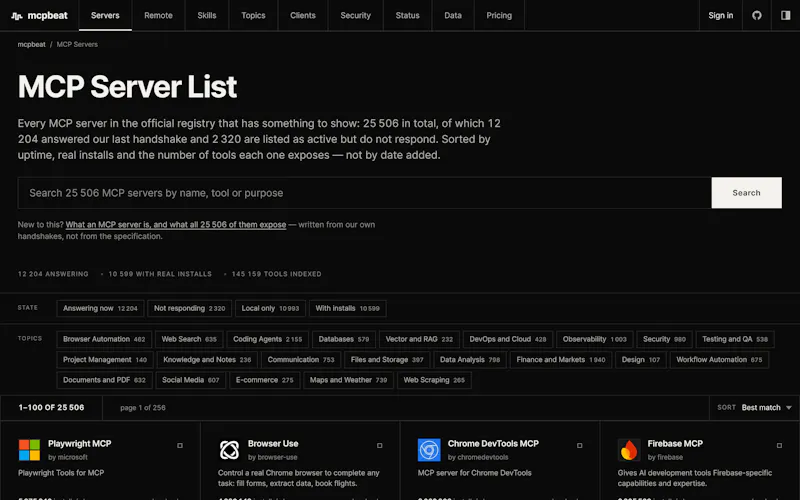Select the Knowledge and Notes topic
The image size is (800, 500).
tap(207, 360)
